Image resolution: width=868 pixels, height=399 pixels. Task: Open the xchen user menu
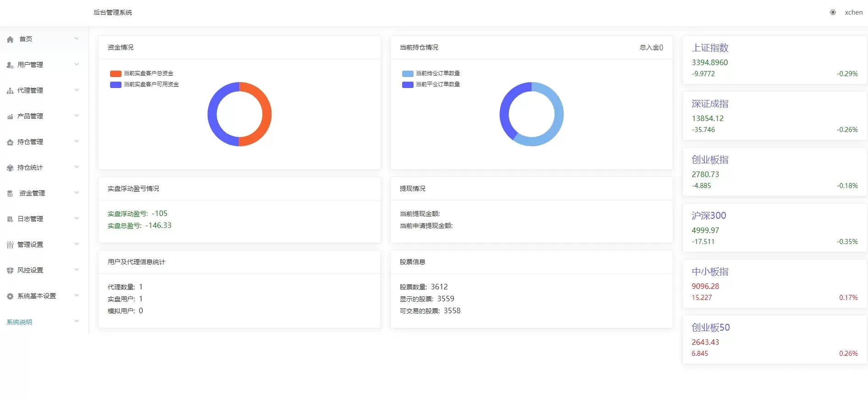coord(853,12)
